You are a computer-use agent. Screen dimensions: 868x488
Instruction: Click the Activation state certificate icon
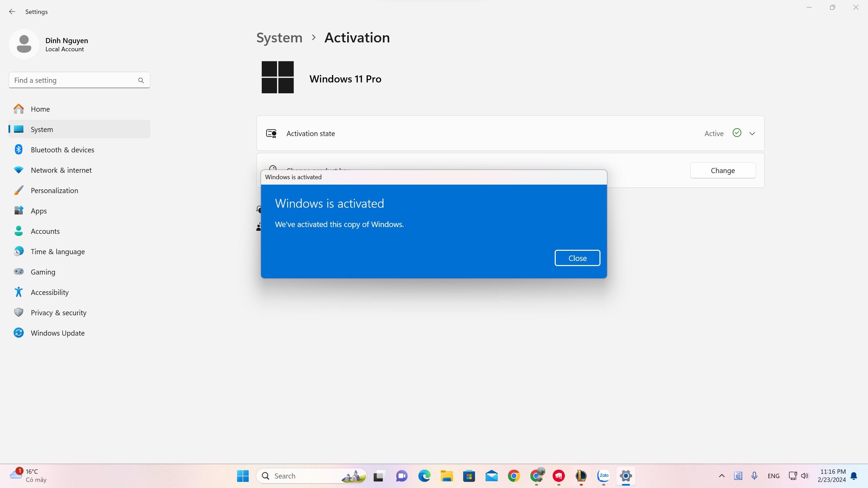(x=271, y=133)
